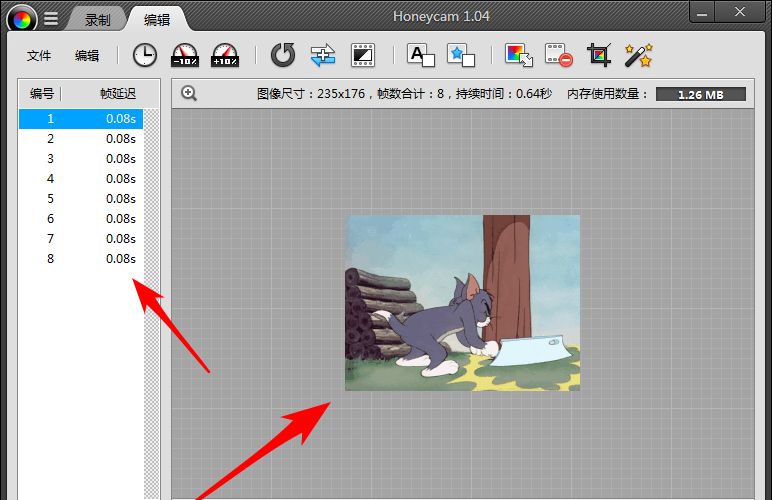Click the Tom cat preview image

pyautogui.click(x=462, y=303)
